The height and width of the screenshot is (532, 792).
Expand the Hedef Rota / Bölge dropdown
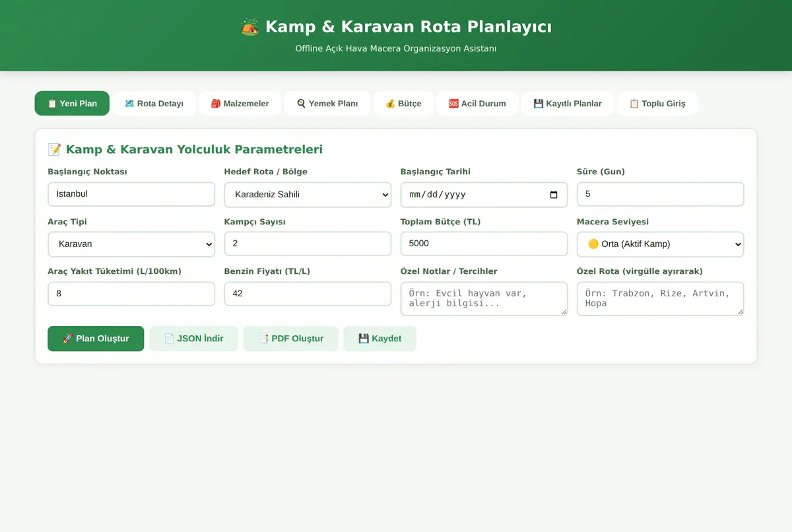[x=308, y=195]
